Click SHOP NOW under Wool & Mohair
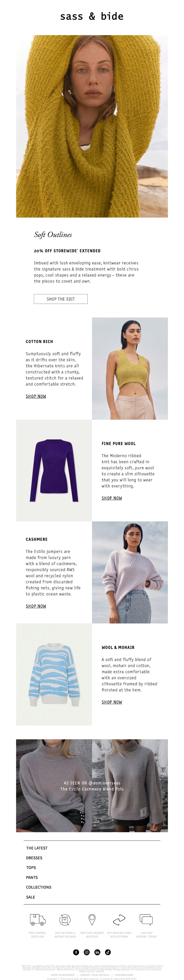The height and width of the screenshot is (980, 184). 112,702
